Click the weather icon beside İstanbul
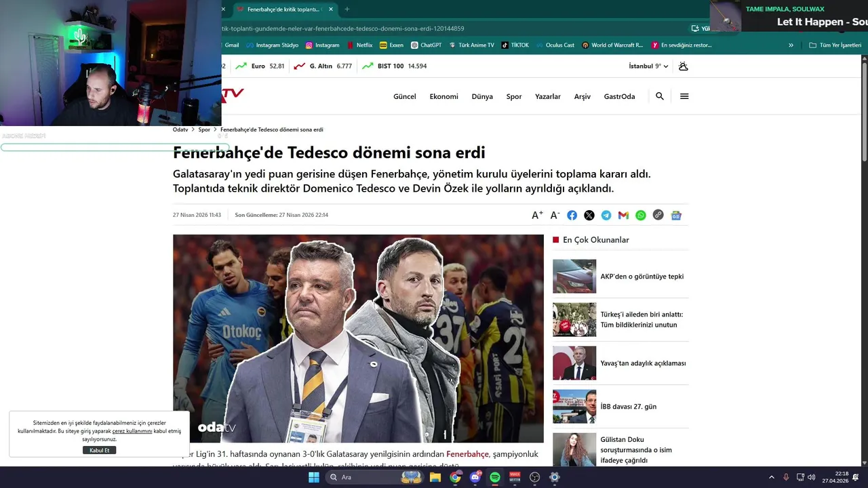The width and height of the screenshot is (868, 488). [683, 66]
